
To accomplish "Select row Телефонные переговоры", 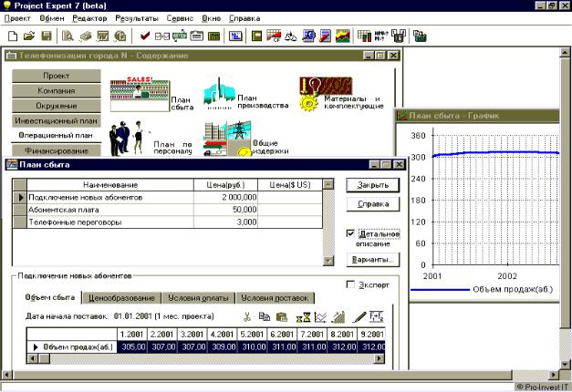I will click(x=168, y=222).
